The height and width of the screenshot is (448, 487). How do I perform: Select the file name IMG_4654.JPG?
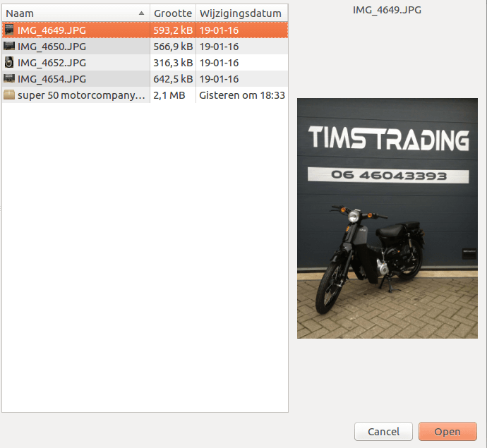click(x=52, y=79)
